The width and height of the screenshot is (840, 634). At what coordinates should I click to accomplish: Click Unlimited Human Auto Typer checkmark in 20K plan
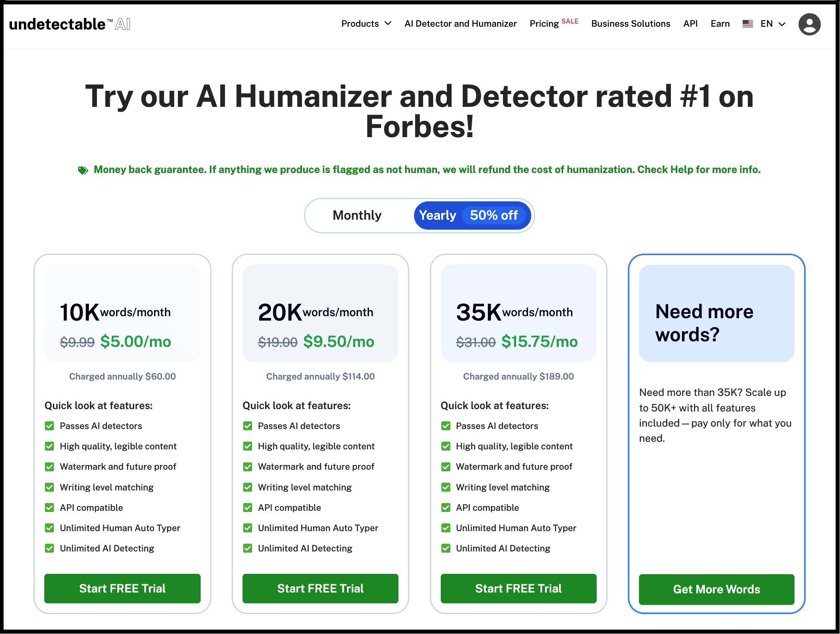(248, 528)
